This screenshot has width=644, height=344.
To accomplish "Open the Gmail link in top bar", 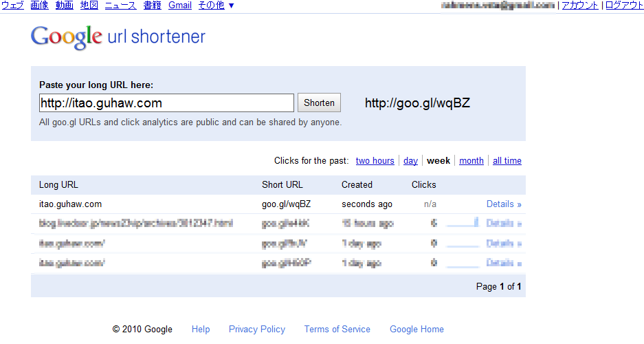I will (x=180, y=6).
